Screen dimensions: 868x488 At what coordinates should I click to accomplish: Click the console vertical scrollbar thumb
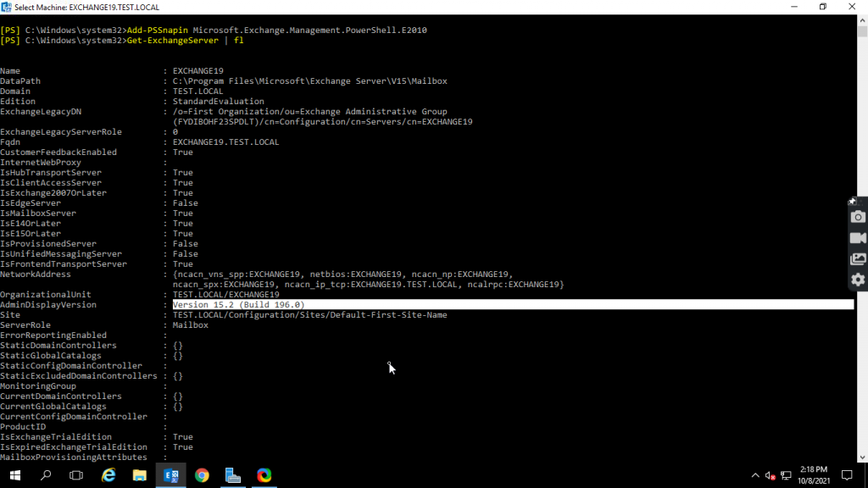[862, 30]
